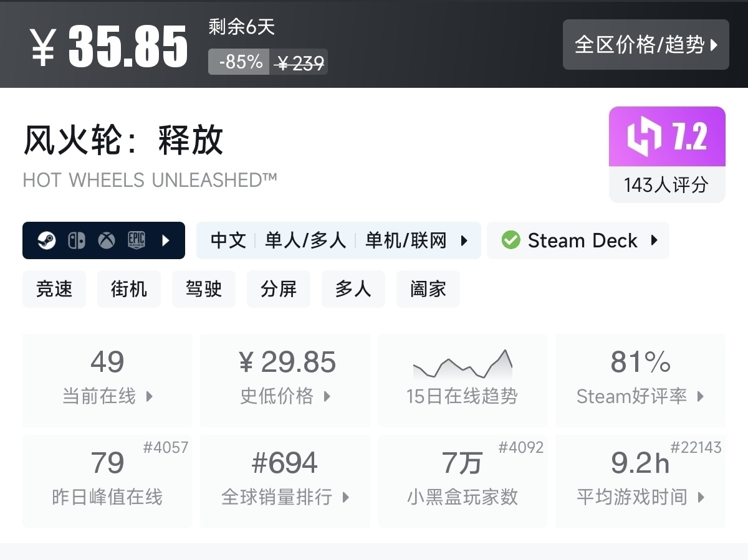Select the 竞速 racing tag
Viewport: 748px width, 560px height.
point(54,289)
